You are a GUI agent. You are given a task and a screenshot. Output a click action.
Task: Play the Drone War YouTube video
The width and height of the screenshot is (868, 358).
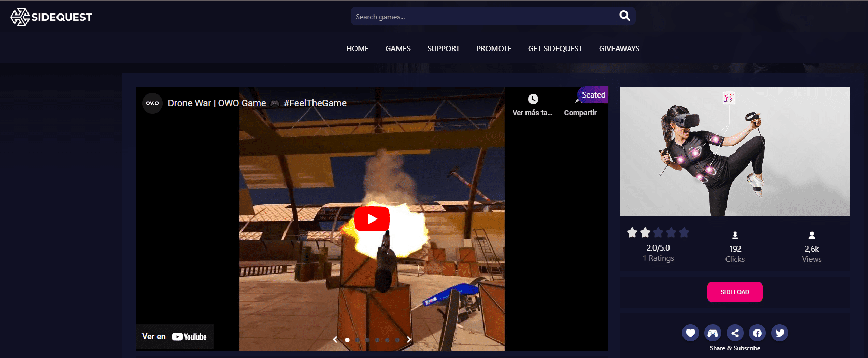[372, 219]
